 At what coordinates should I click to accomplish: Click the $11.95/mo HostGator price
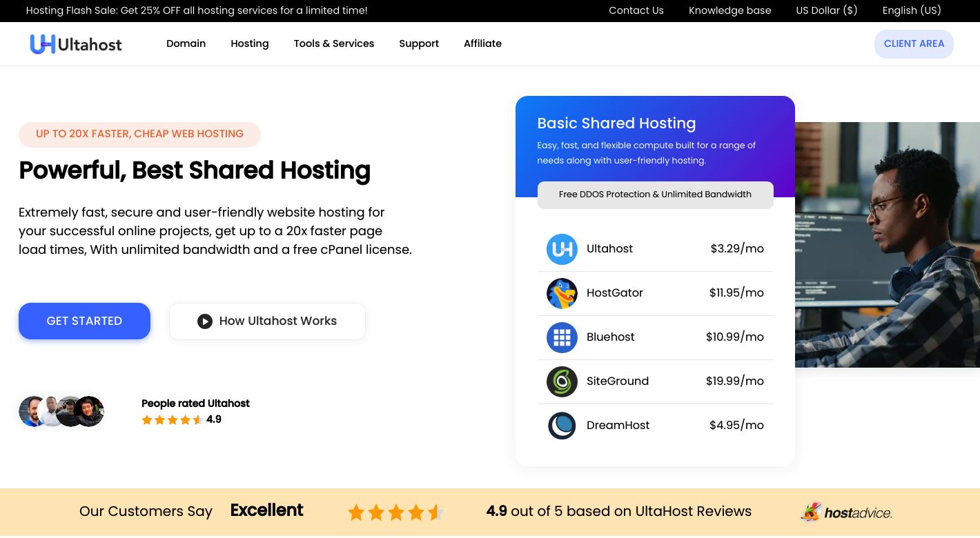coord(736,293)
